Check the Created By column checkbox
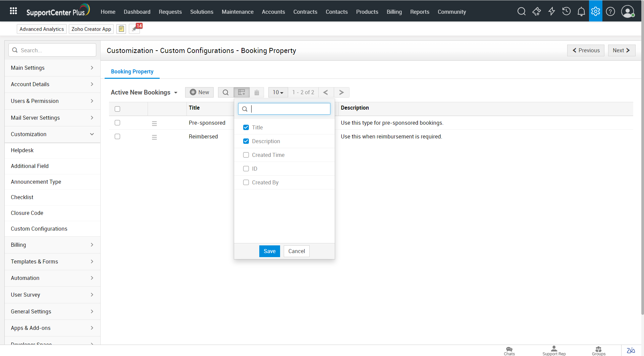The height and width of the screenshot is (356, 644). pyautogui.click(x=246, y=182)
